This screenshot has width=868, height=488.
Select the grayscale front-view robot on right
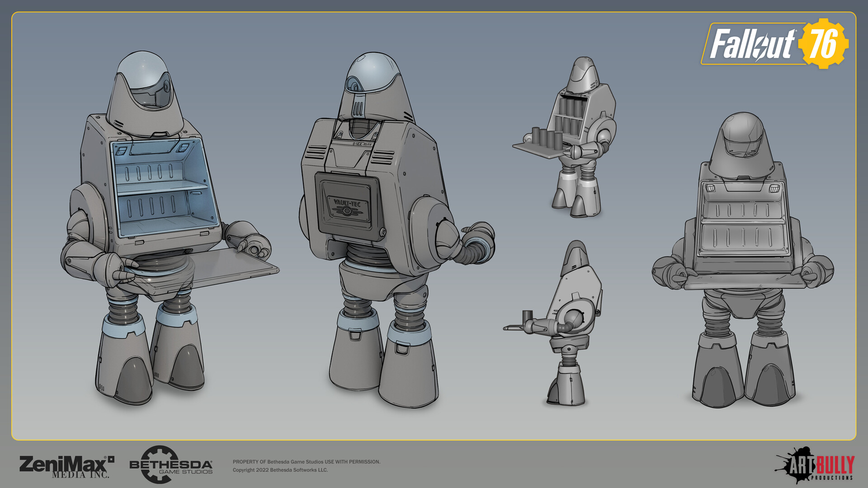[x=742, y=260]
